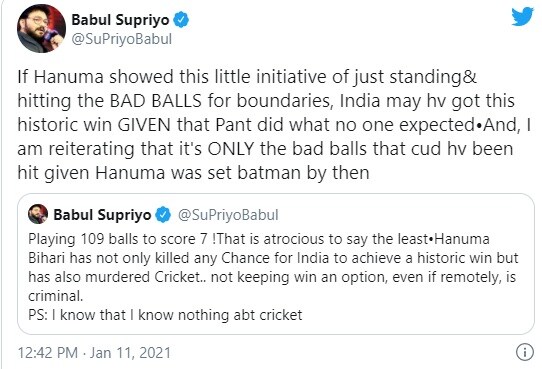542x369 pixels.
Task: Open the 12:42 PM timestamp link
Action: (x=48, y=353)
